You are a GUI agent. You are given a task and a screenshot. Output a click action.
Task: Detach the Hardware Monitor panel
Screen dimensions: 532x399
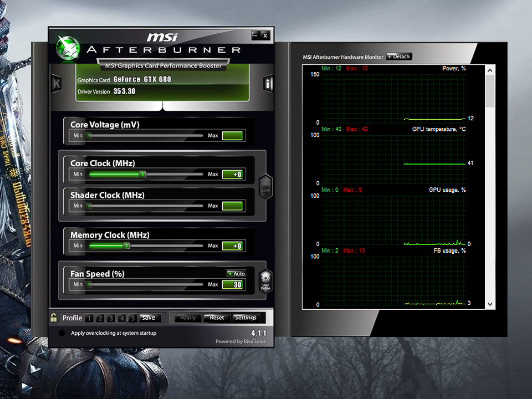399,57
